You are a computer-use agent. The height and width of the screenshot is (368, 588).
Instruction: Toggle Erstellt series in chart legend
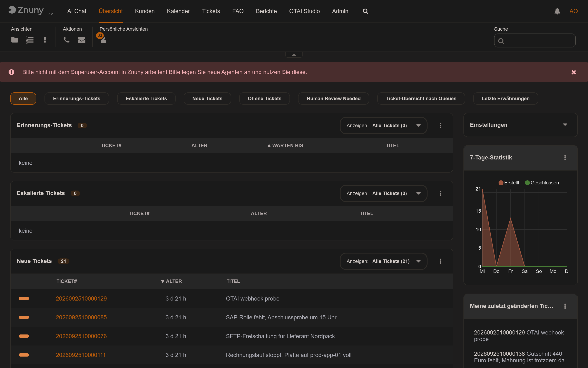coord(509,183)
